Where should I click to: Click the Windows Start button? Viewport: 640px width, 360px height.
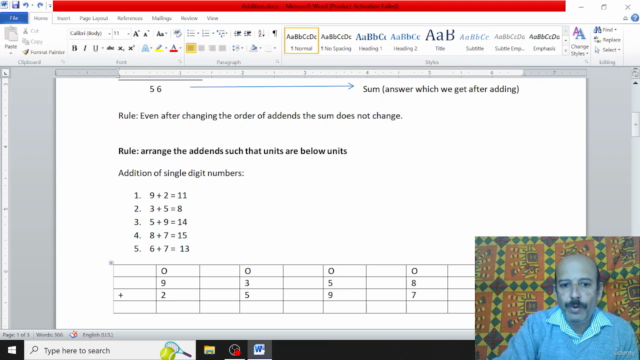tap(12, 350)
